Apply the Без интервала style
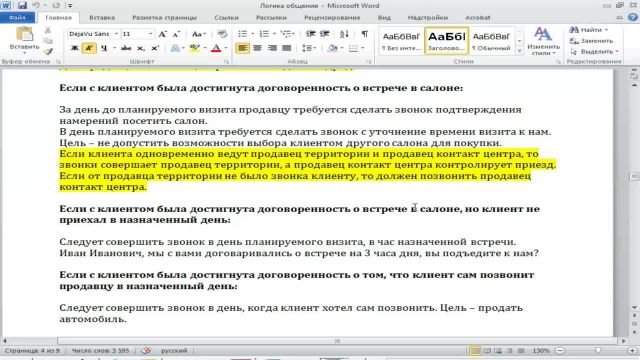 [x=401, y=41]
